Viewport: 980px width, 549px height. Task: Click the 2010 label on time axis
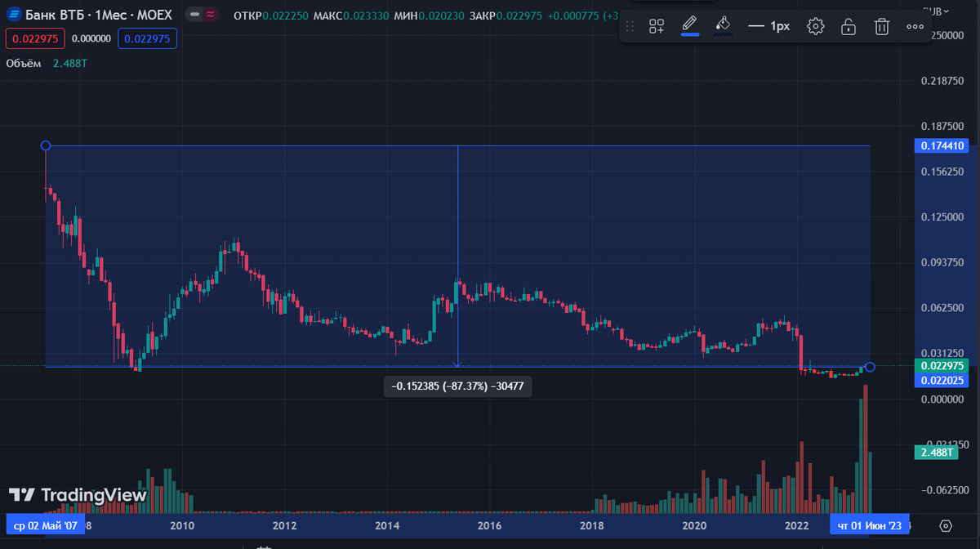click(x=181, y=525)
